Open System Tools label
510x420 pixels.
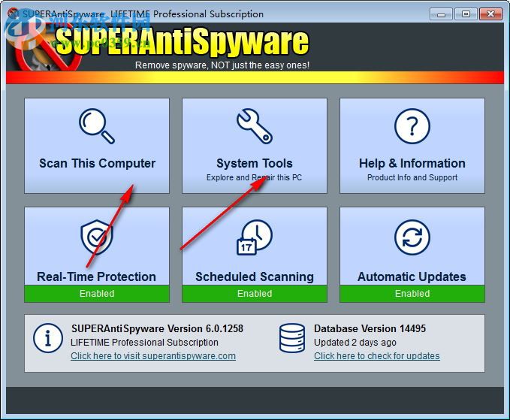[255, 163]
